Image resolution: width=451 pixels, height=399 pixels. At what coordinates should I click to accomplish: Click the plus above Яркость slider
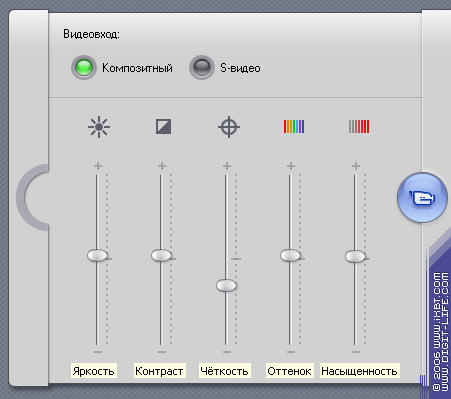coord(98,166)
